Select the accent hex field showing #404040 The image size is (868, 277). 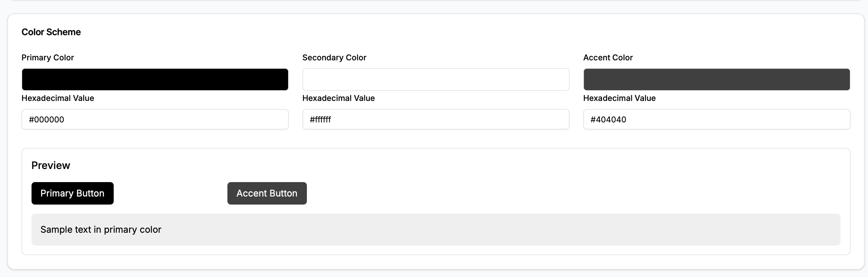[x=716, y=119]
